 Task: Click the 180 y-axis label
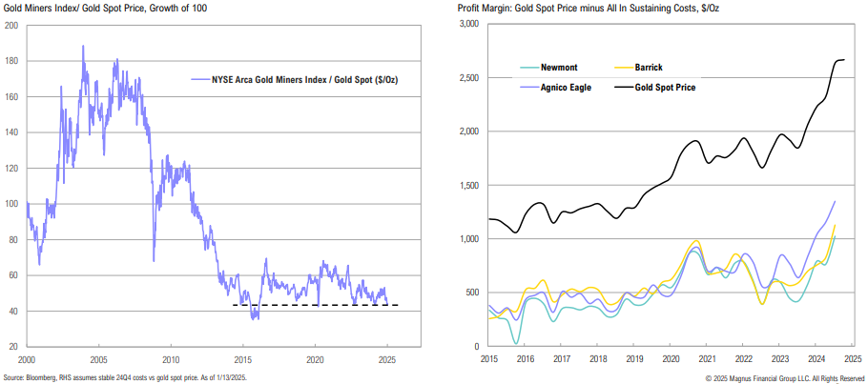coord(12,60)
